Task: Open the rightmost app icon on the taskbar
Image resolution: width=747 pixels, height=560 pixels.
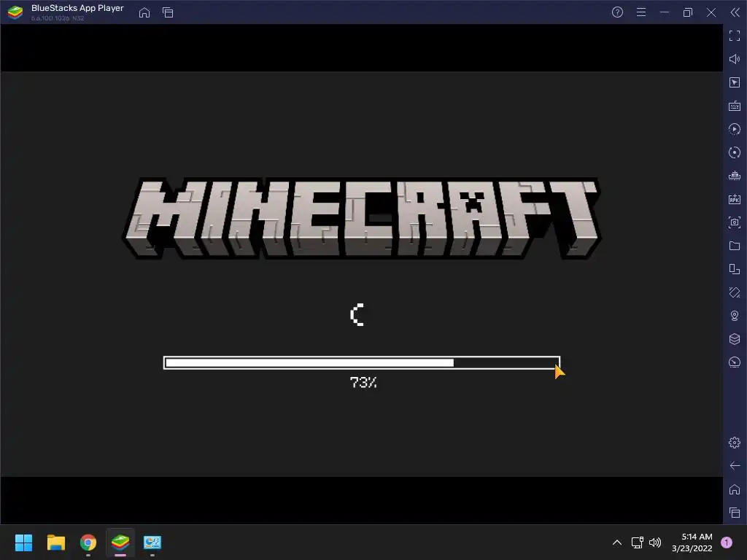Action: tap(152, 542)
